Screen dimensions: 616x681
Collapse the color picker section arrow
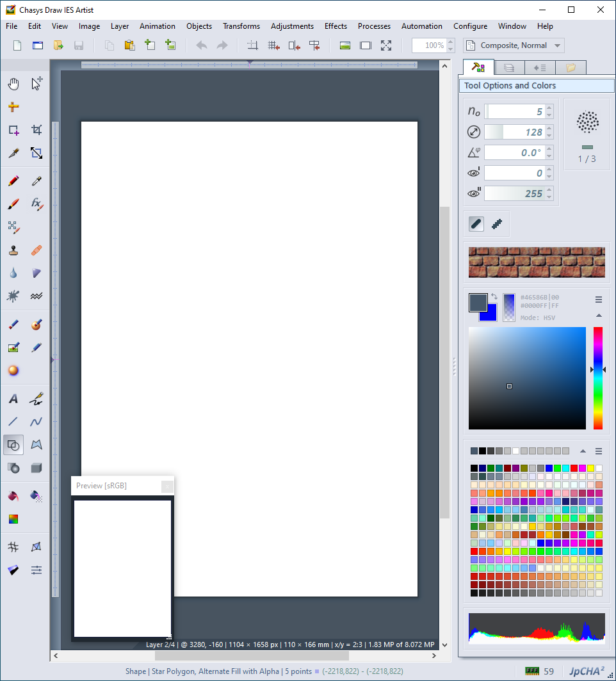[598, 315]
